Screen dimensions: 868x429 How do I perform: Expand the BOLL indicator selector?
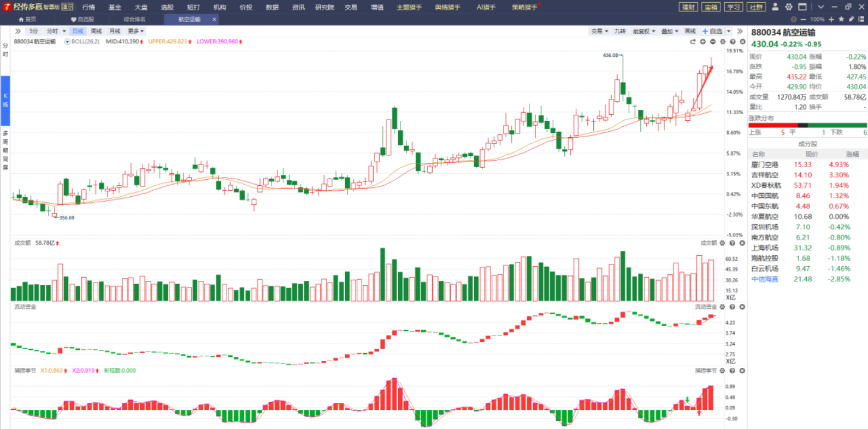[x=67, y=42]
